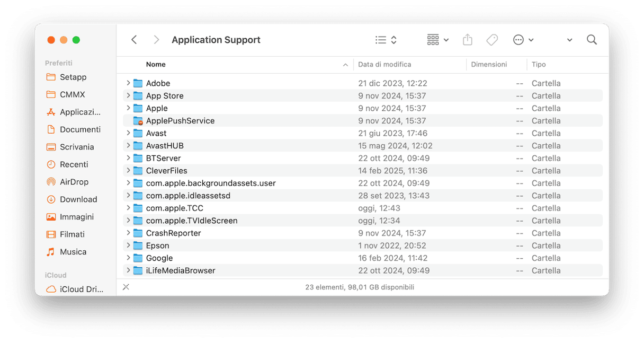Expand the Epson folder

128,245
